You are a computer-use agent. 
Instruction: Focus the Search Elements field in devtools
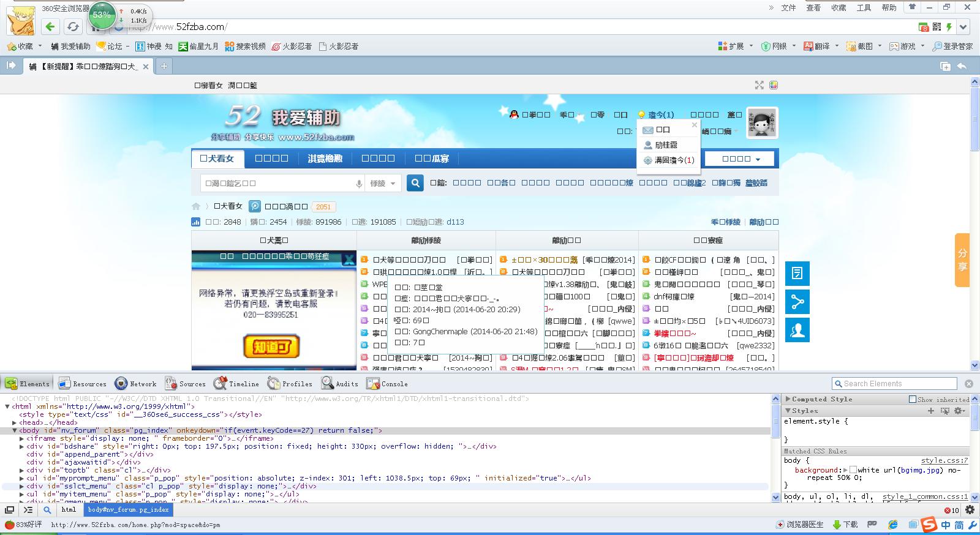click(894, 384)
